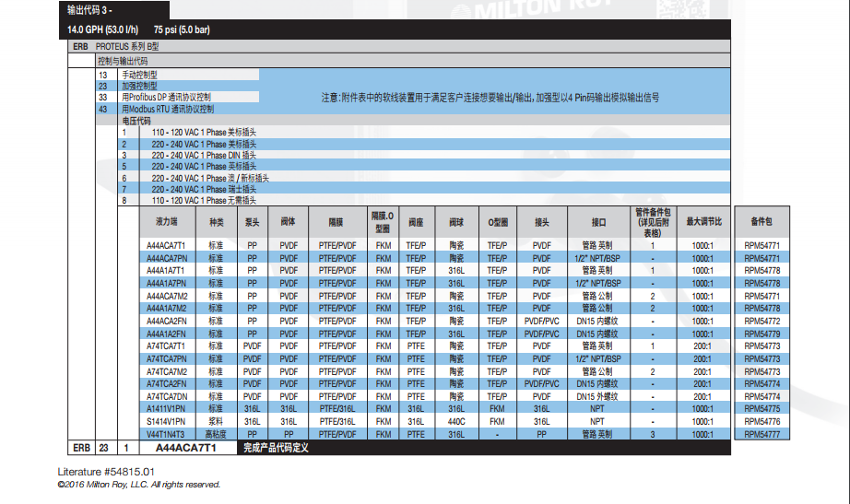Select liquid end code 'A74TCA7T1'
Viewport: 850px width, 504px height.
pos(165,346)
